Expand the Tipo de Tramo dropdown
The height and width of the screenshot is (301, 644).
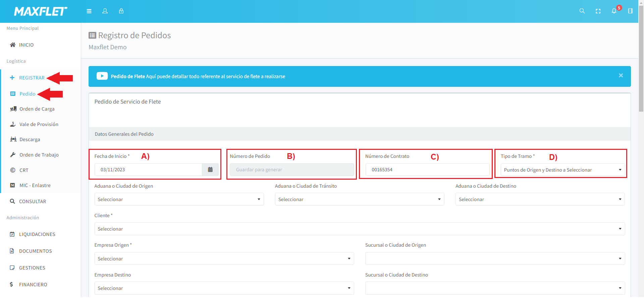562,170
